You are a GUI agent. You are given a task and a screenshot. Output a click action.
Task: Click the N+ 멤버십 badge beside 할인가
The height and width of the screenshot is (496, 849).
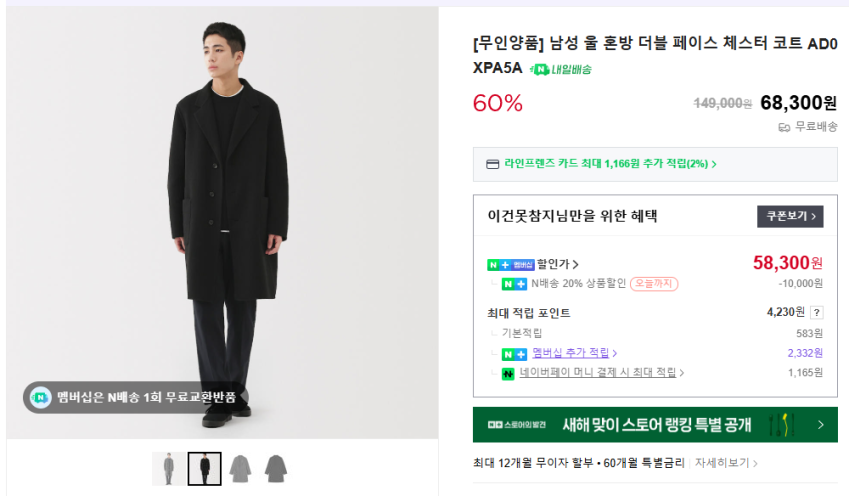pos(510,264)
